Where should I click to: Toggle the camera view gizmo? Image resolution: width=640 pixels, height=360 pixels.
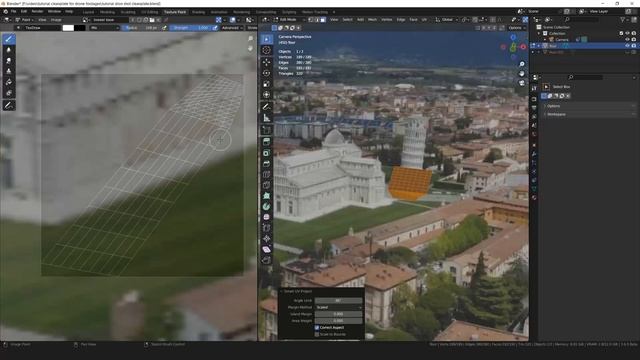522,83
